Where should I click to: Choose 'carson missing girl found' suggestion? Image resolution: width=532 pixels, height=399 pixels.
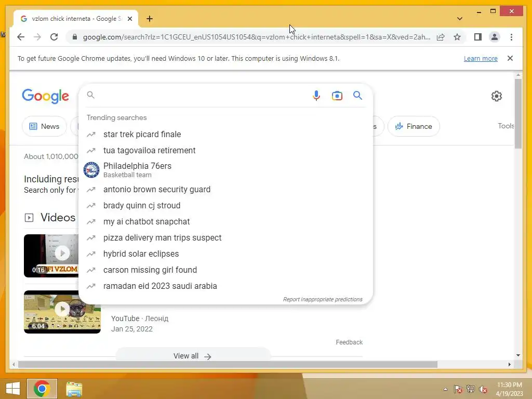tap(225, 270)
